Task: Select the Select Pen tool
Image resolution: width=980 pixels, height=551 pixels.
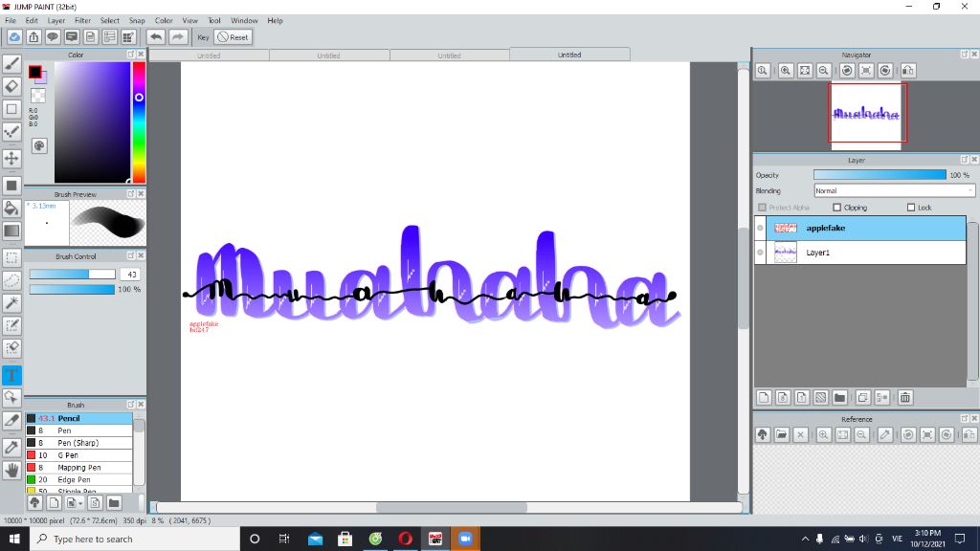Action: pyautogui.click(x=11, y=325)
